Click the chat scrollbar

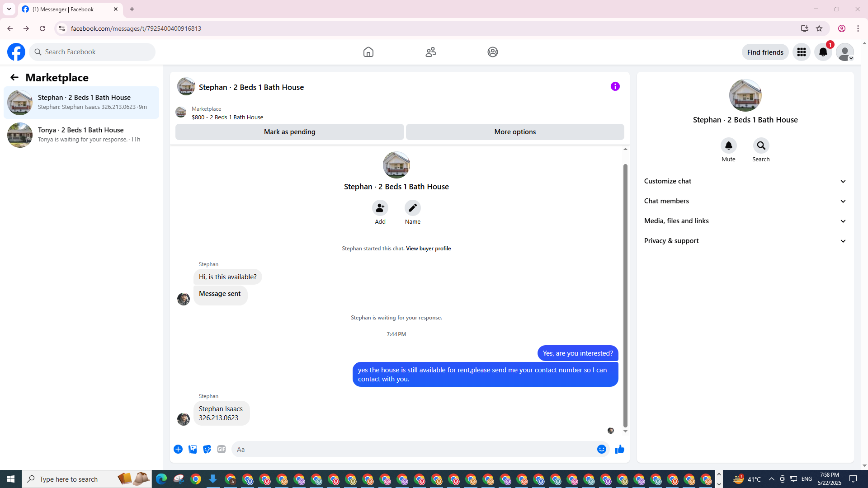[626, 296]
